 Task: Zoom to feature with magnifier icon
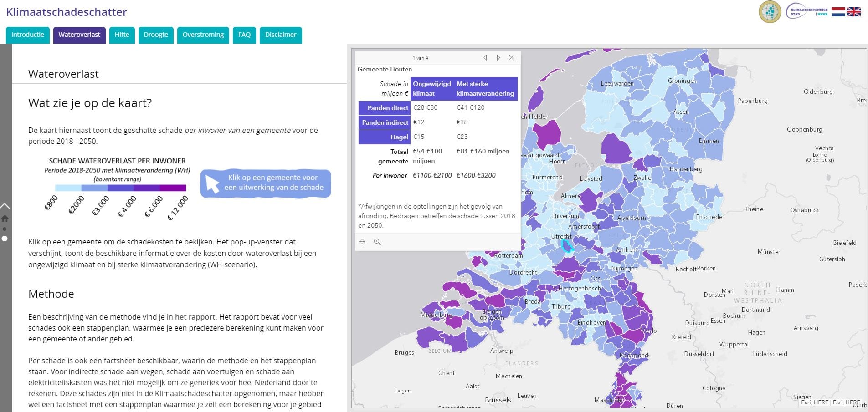377,242
